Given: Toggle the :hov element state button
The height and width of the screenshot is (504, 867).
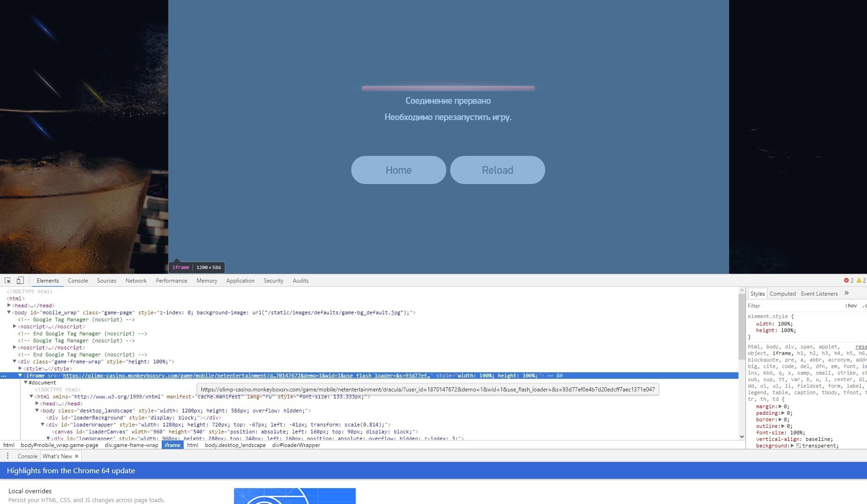Looking at the screenshot, I should (851, 306).
